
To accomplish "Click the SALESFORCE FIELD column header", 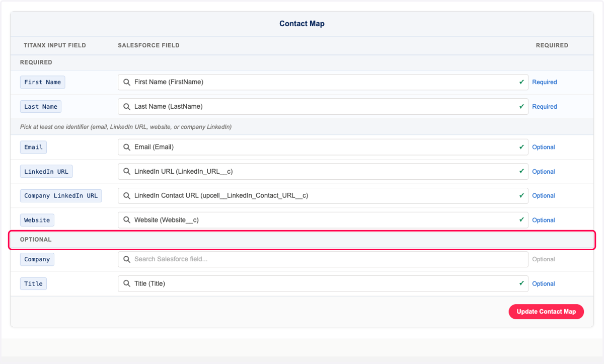I will (148, 45).
